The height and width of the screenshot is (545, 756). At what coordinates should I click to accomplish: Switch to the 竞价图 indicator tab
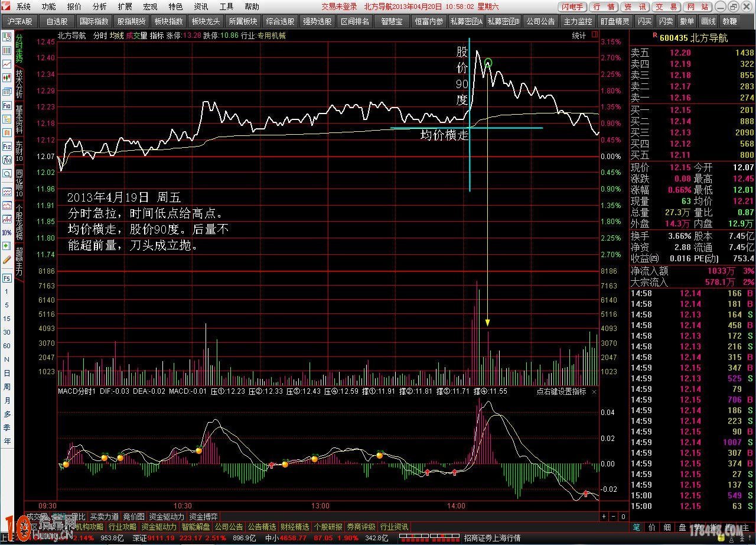pyautogui.click(x=134, y=517)
